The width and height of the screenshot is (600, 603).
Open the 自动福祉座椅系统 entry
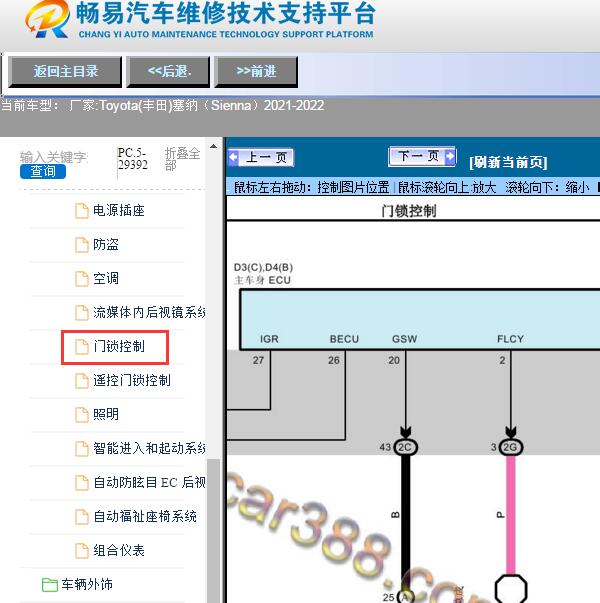coord(145,516)
